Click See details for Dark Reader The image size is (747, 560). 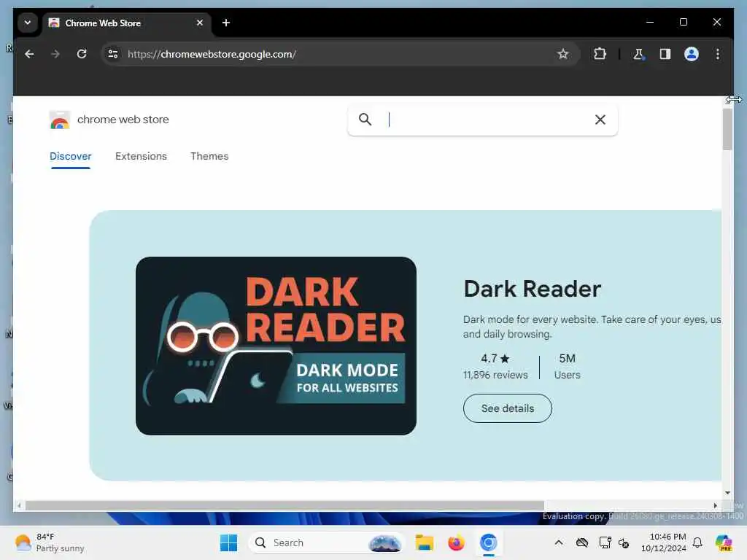pos(508,408)
